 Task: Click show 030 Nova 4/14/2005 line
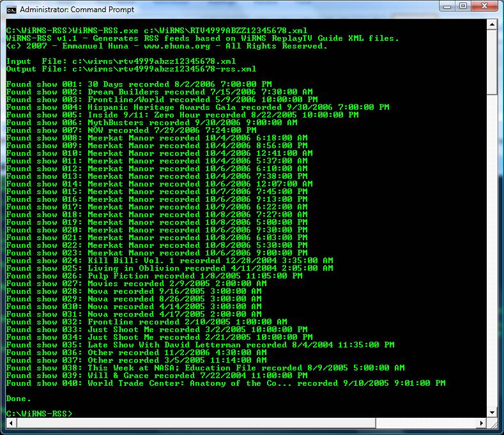click(134, 307)
